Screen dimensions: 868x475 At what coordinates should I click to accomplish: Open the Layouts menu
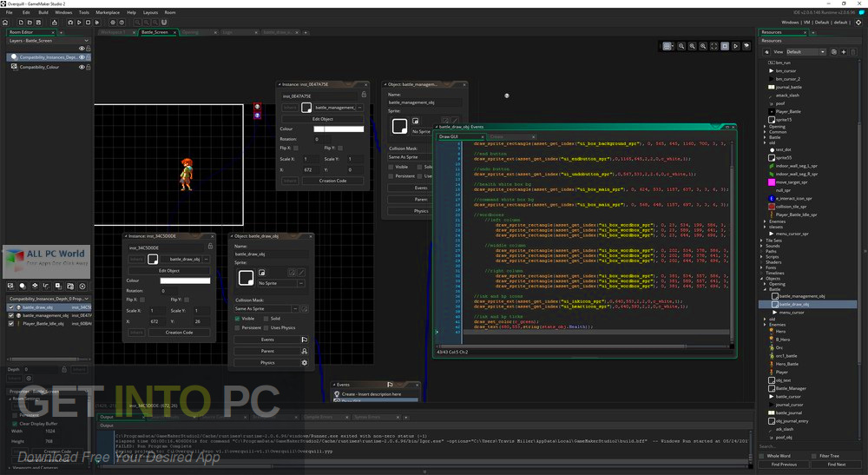click(150, 12)
